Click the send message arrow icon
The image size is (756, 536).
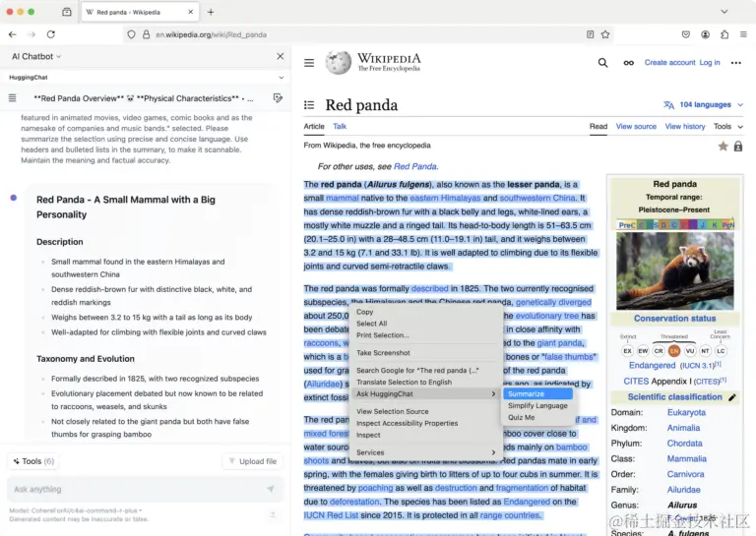tap(271, 490)
